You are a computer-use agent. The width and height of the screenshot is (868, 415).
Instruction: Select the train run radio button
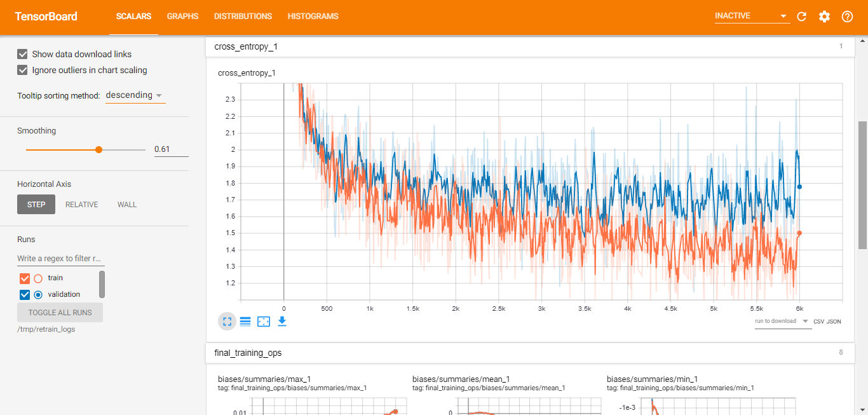pyautogui.click(x=38, y=278)
